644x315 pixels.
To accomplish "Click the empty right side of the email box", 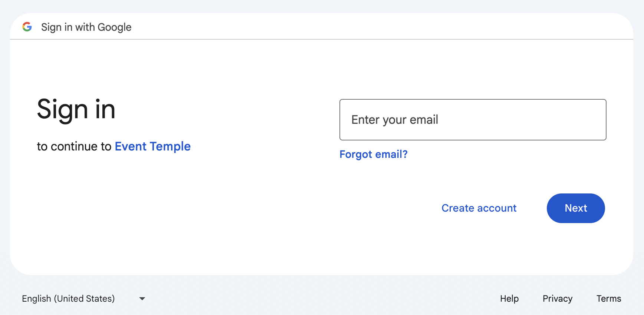I will [549, 120].
